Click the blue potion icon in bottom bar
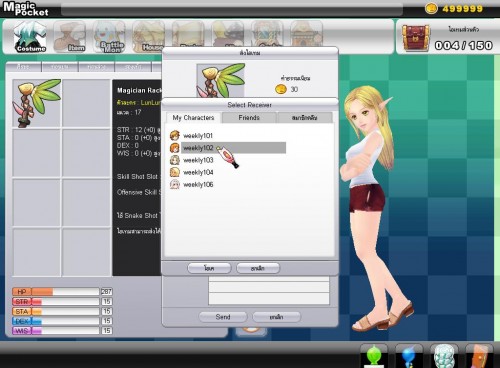The image size is (500, 368). (409, 355)
